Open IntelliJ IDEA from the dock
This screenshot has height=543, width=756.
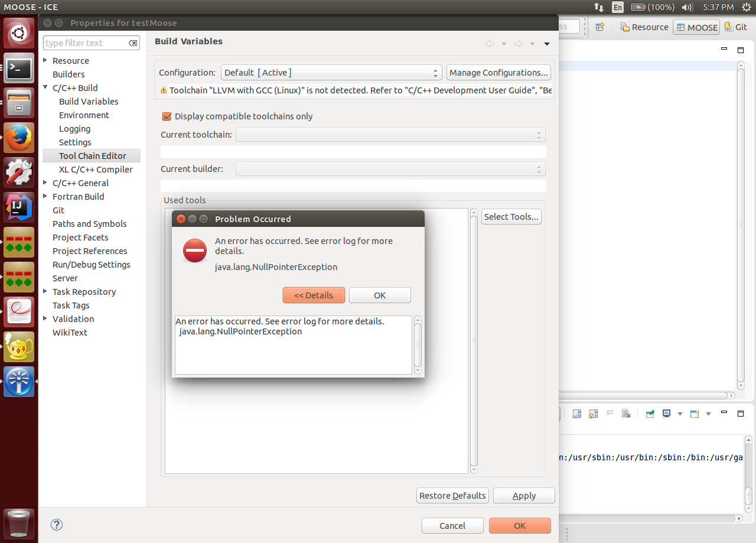[x=19, y=207]
